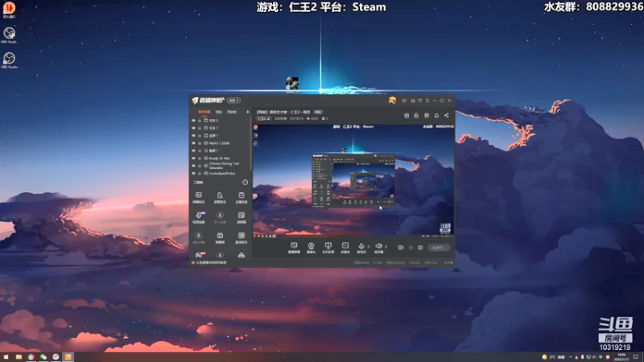The height and width of the screenshot is (362, 644).
Task: Switch to the second scene tab
Action: coord(218,112)
